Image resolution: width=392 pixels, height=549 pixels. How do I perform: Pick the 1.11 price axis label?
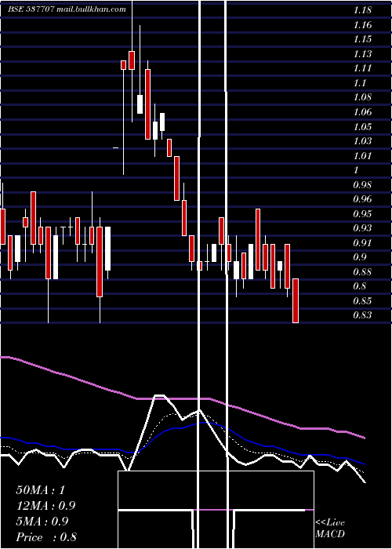click(x=362, y=68)
